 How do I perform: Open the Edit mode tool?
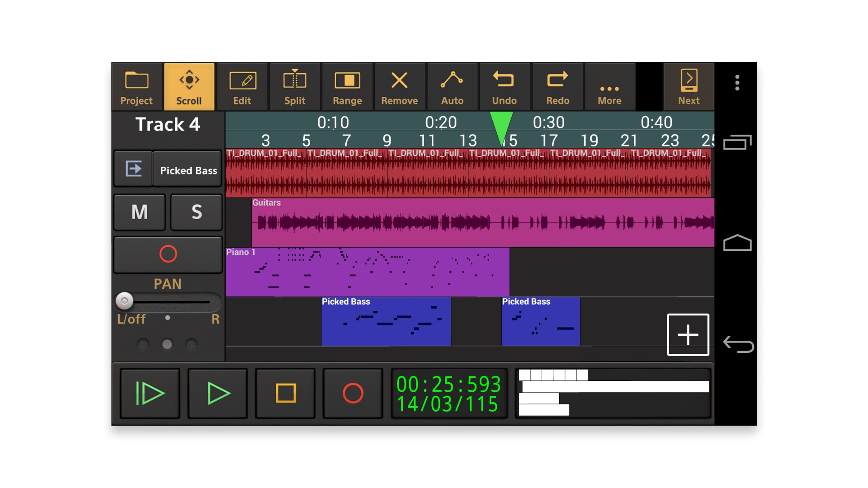[x=242, y=87]
